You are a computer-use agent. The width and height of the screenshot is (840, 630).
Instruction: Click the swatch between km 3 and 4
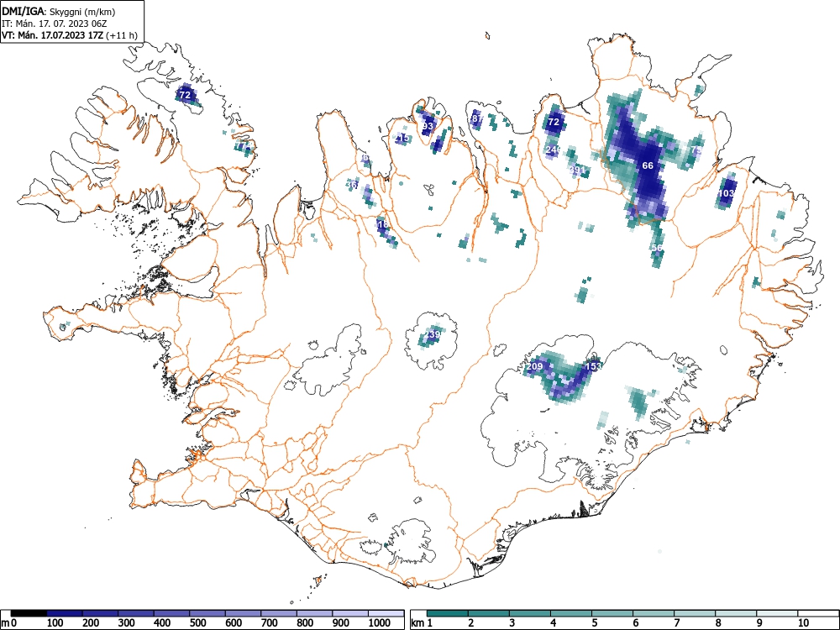pyautogui.click(x=530, y=613)
